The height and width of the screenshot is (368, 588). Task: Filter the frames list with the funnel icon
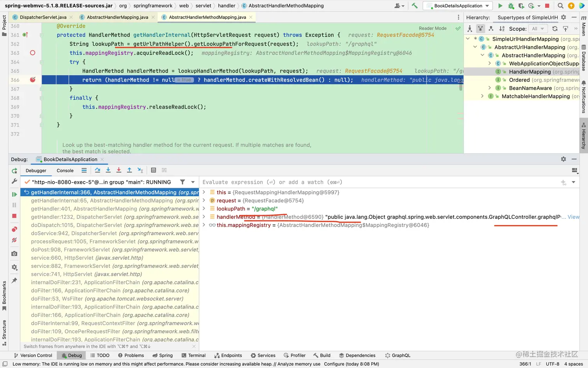tap(182, 182)
